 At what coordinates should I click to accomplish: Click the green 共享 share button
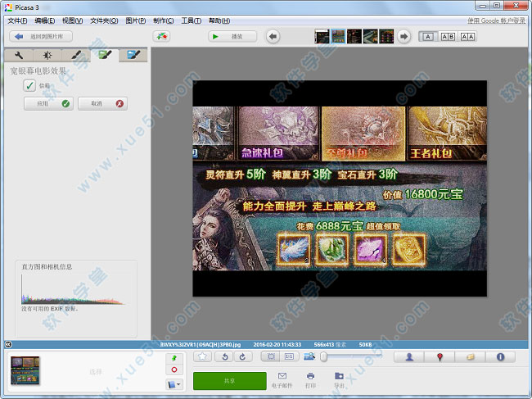(x=230, y=381)
